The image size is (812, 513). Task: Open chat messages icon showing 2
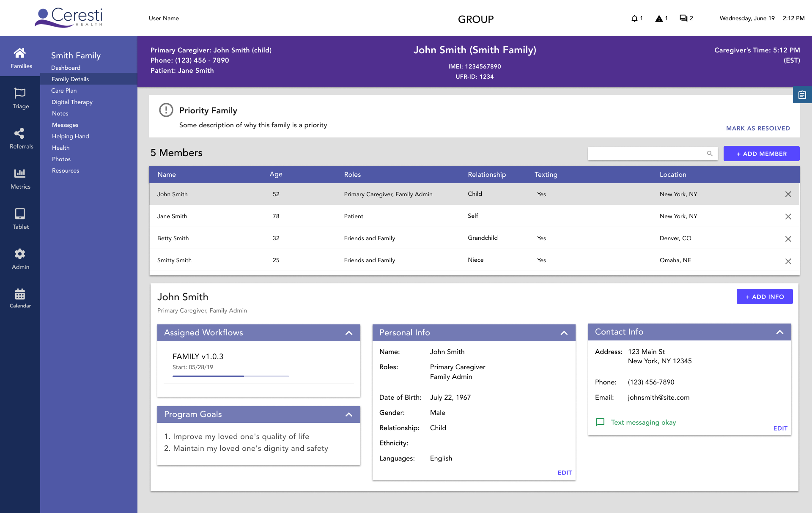point(683,18)
